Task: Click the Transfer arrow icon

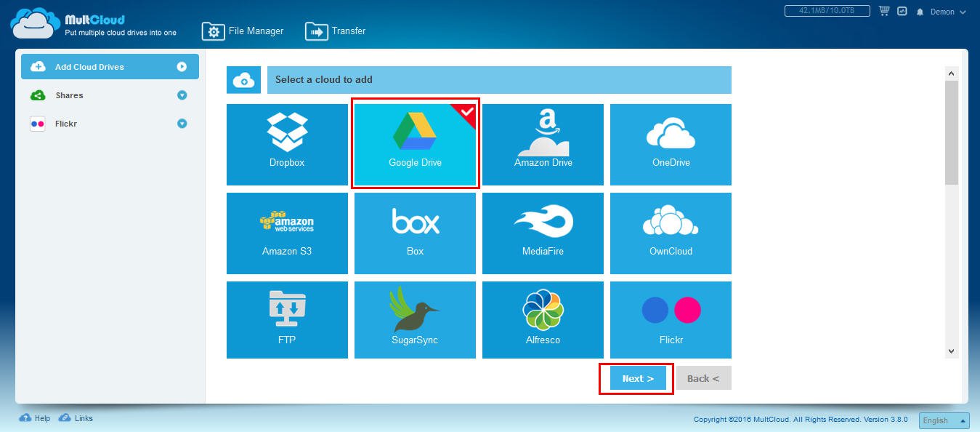Action: pos(317,32)
